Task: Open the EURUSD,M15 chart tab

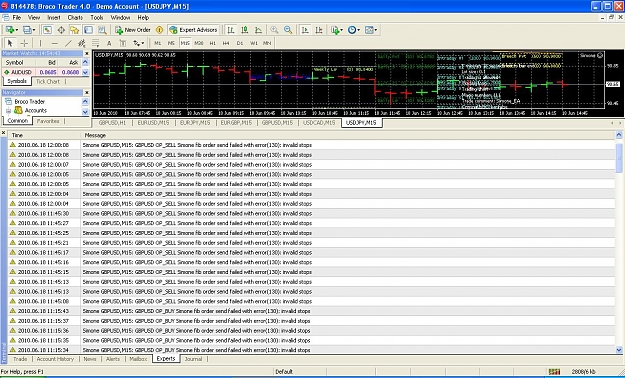Action: (153, 123)
